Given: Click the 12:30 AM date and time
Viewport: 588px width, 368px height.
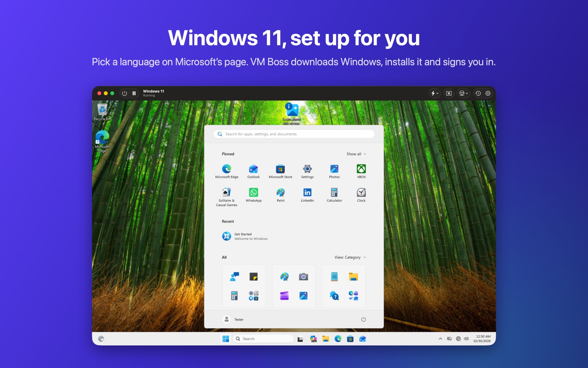Looking at the screenshot, I should (x=482, y=339).
